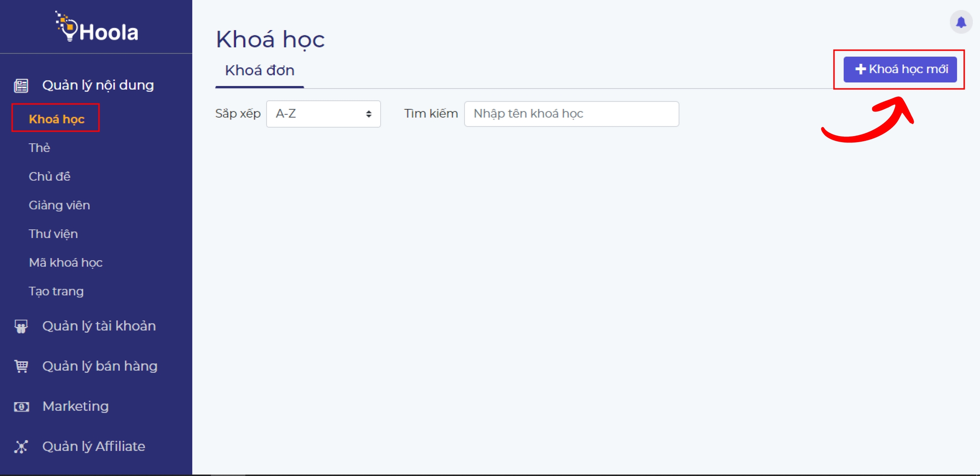Click the Quản lý bán hàng cart icon
980x476 pixels.
pos(21,366)
